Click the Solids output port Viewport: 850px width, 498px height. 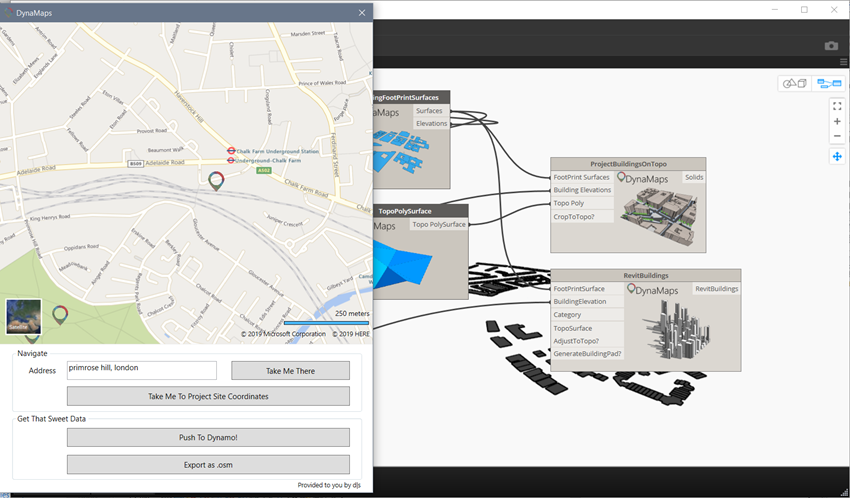(x=694, y=177)
